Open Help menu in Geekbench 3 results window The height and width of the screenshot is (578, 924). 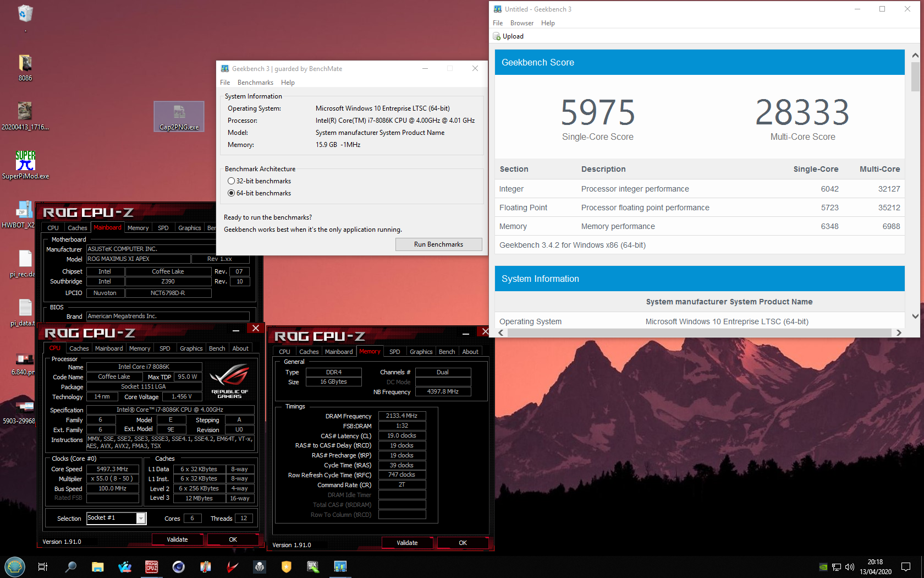(548, 23)
